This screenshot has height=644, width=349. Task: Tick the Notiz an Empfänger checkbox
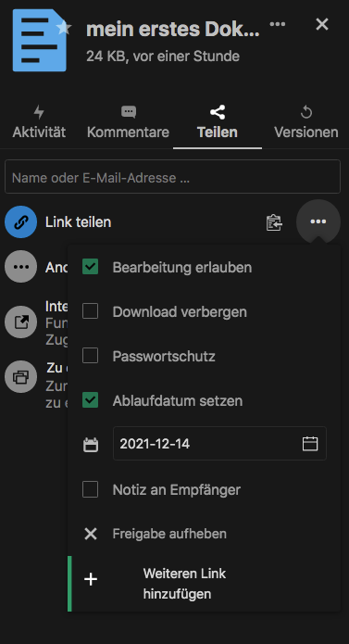(90, 489)
